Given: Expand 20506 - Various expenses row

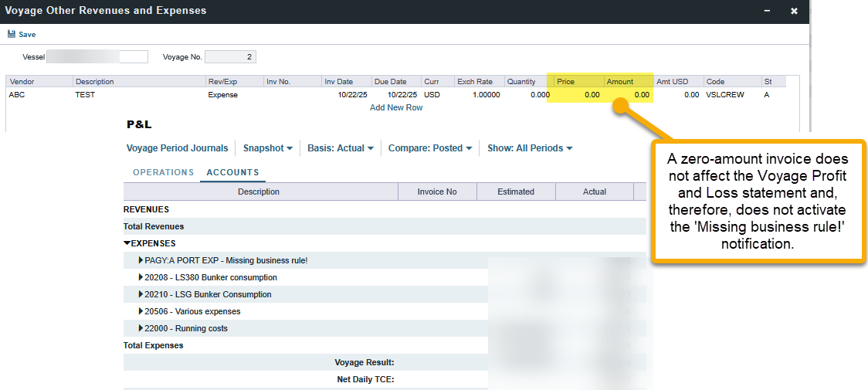Looking at the screenshot, I should pyautogui.click(x=141, y=311).
